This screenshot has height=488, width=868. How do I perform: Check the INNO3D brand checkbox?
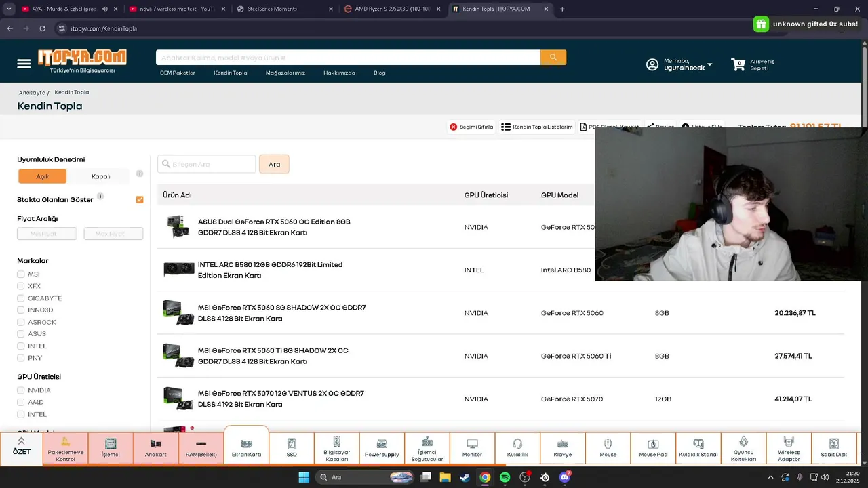click(x=21, y=310)
